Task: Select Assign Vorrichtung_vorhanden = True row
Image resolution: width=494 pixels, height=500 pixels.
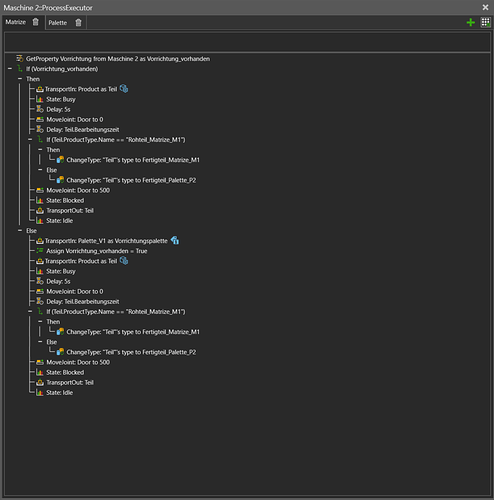Action: [x=97, y=251]
